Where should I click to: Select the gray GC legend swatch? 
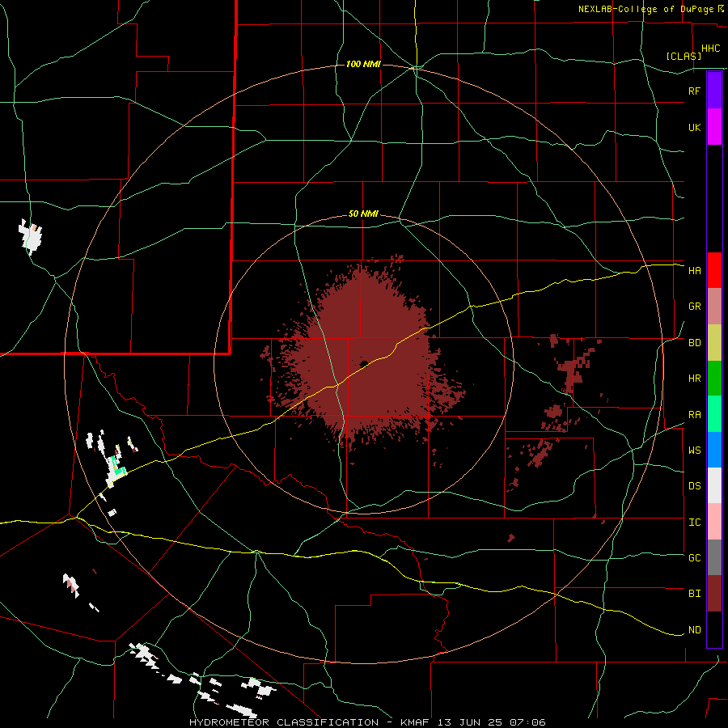coord(714,557)
